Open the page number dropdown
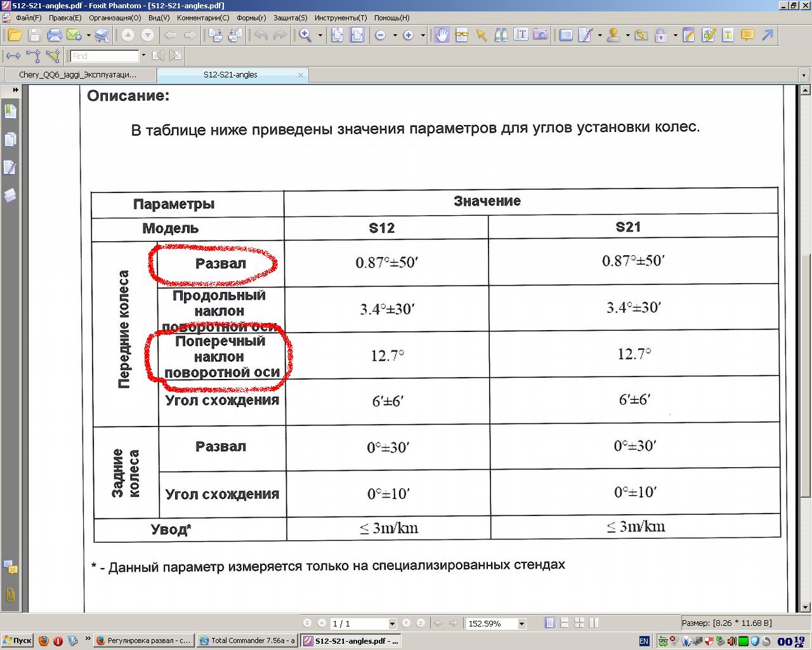This screenshot has height=650, width=812. (391, 624)
